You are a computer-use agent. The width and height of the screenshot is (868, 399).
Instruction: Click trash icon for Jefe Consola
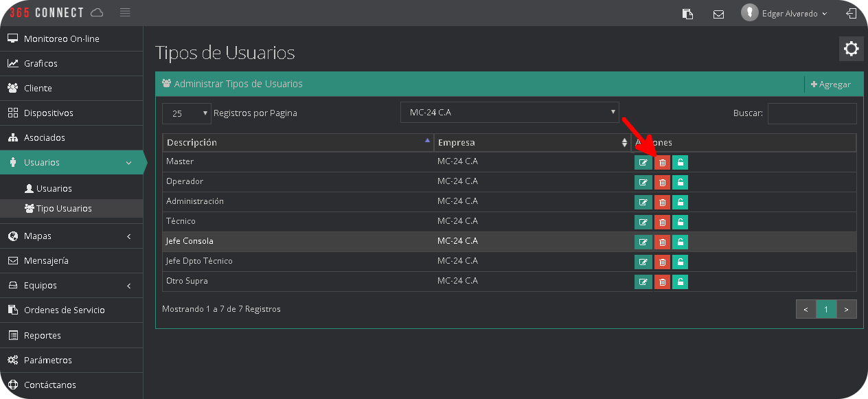pyautogui.click(x=662, y=242)
